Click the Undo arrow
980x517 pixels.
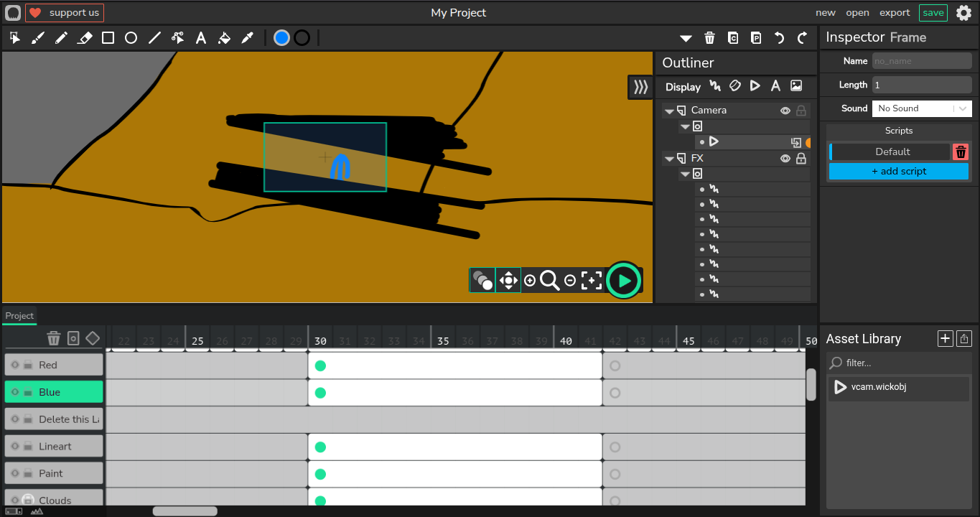(x=779, y=38)
